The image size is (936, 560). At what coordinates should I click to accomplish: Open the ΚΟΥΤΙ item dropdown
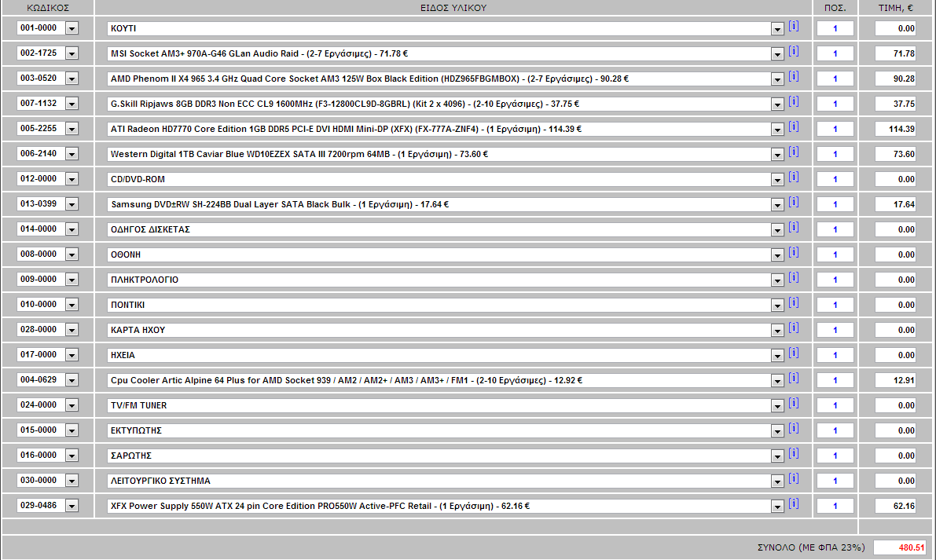(x=777, y=29)
